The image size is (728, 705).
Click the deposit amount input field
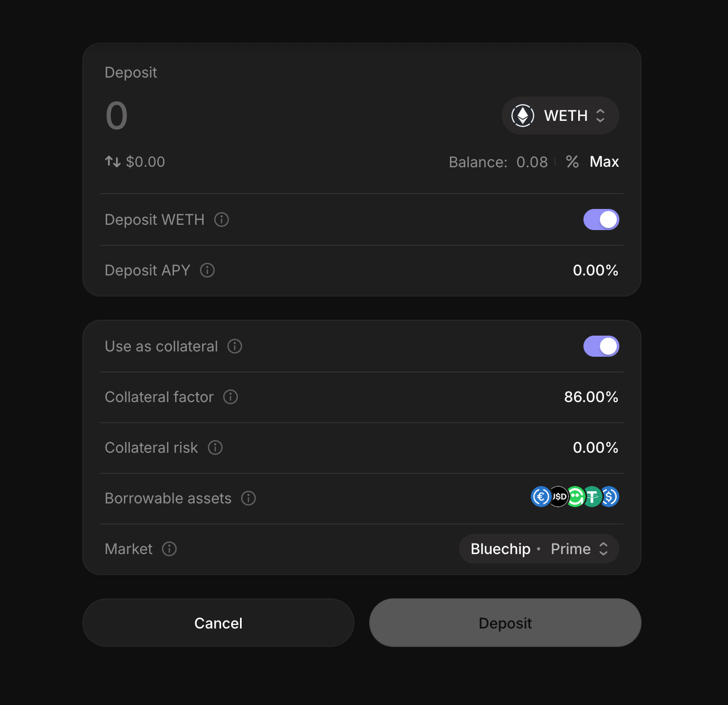(264, 116)
